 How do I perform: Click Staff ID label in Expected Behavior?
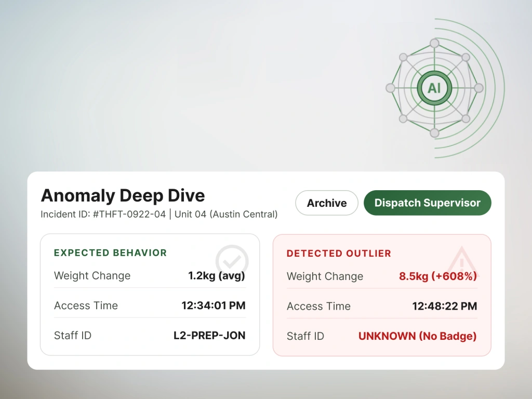(x=73, y=335)
